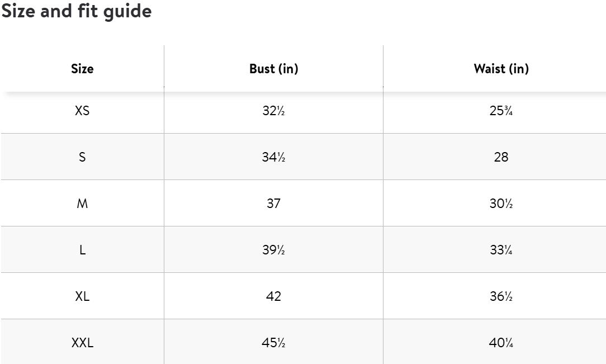The height and width of the screenshot is (364, 606).
Task: Select the XL size row label
Action: [82, 296]
